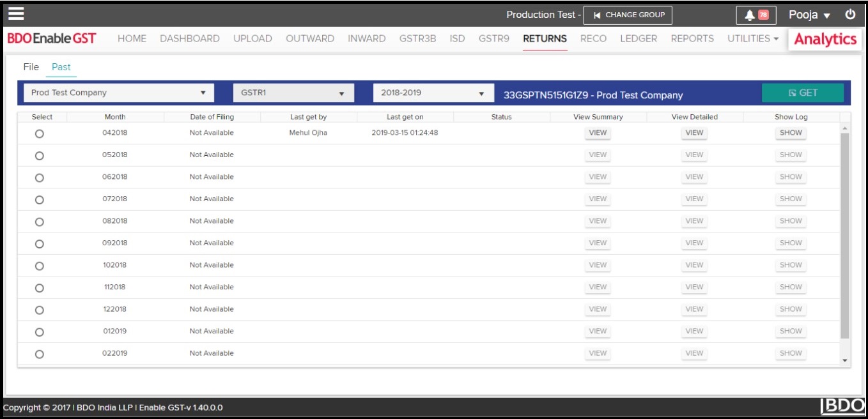Click the BDO logo in footer
Viewport: 868px width, 419px height.
click(x=842, y=406)
